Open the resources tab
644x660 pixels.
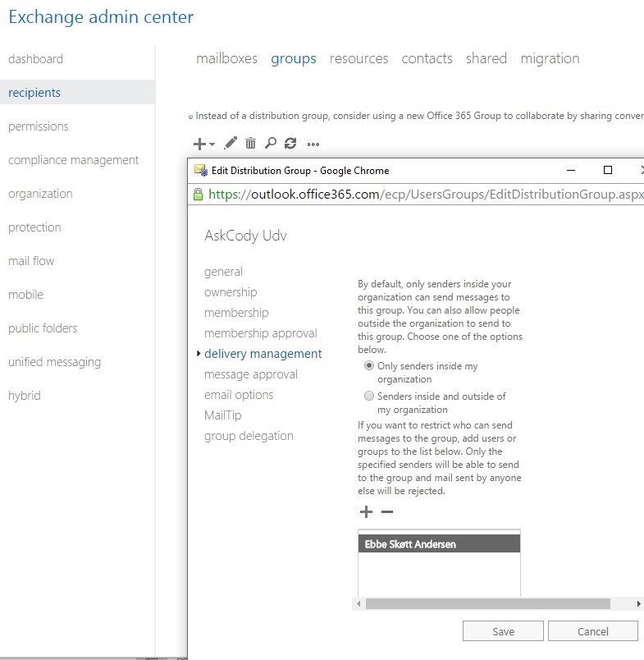point(359,58)
